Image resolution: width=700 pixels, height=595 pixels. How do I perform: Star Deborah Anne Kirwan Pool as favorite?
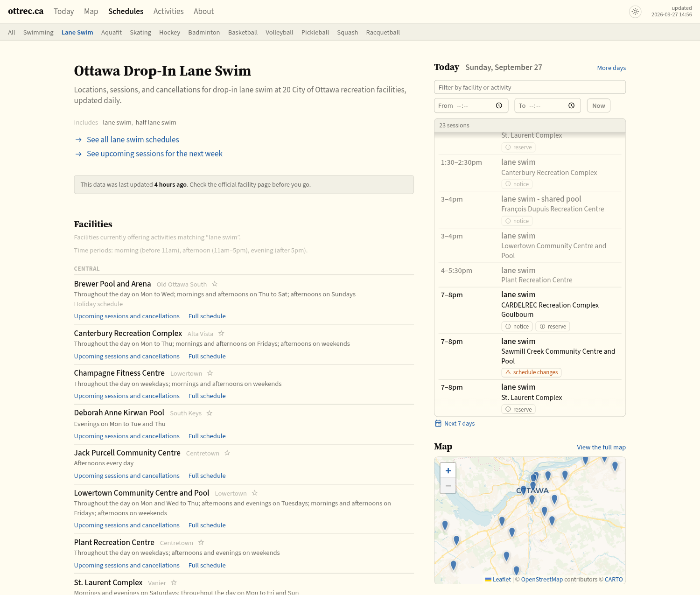pyautogui.click(x=210, y=413)
